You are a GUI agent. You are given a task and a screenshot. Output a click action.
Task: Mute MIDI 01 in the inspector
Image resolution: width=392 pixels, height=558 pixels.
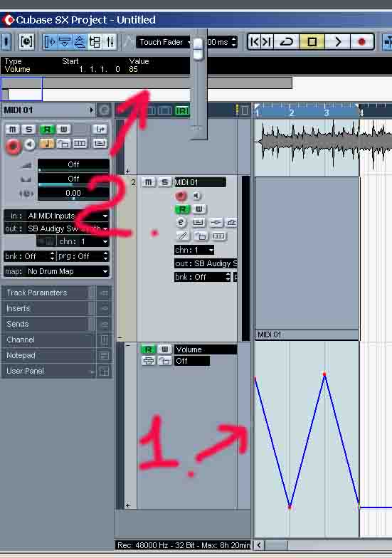[13, 129]
